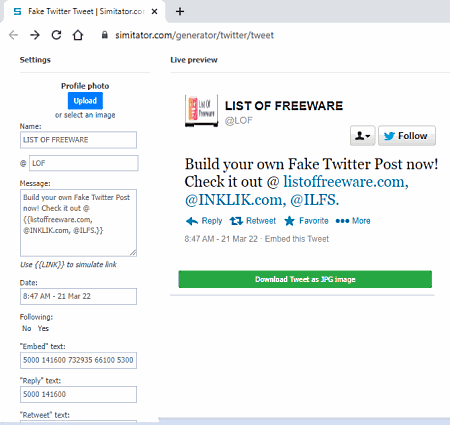Open a new browser tab

point(180,12)
